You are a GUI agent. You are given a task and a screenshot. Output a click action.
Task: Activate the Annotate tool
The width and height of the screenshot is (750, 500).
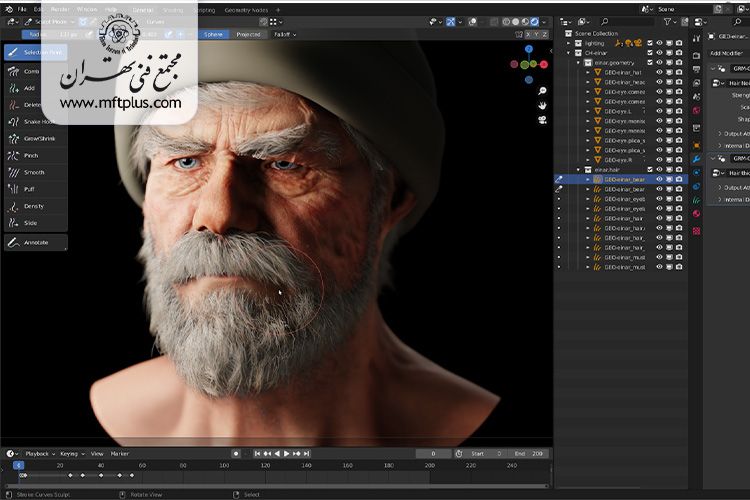coord(35,243)
